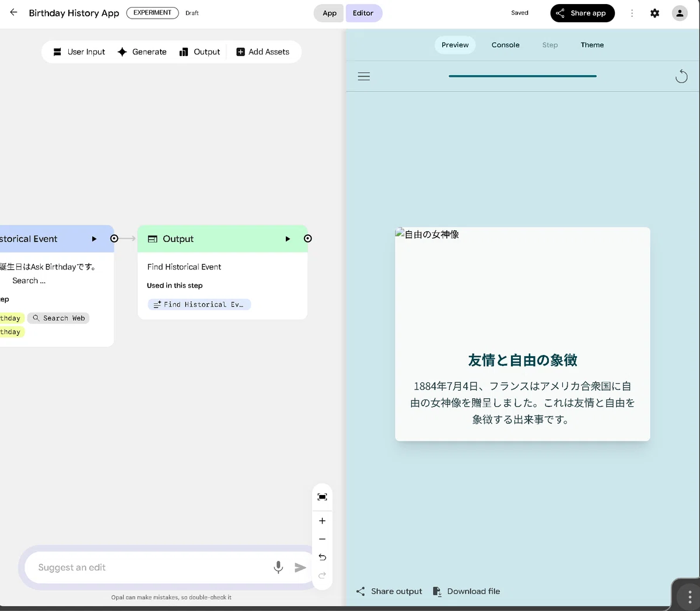Run the Historical Event node play icon
Image resolution: width=700 pixels, height=611 pixels.
[94, 239]
